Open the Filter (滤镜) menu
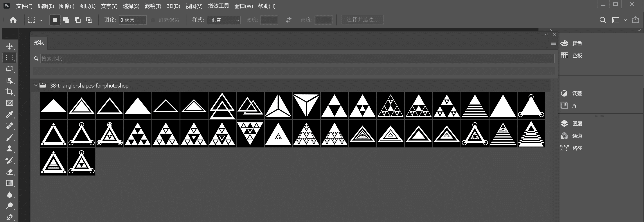Viewport: 644px width, 222px height. [x=153, y=6]
